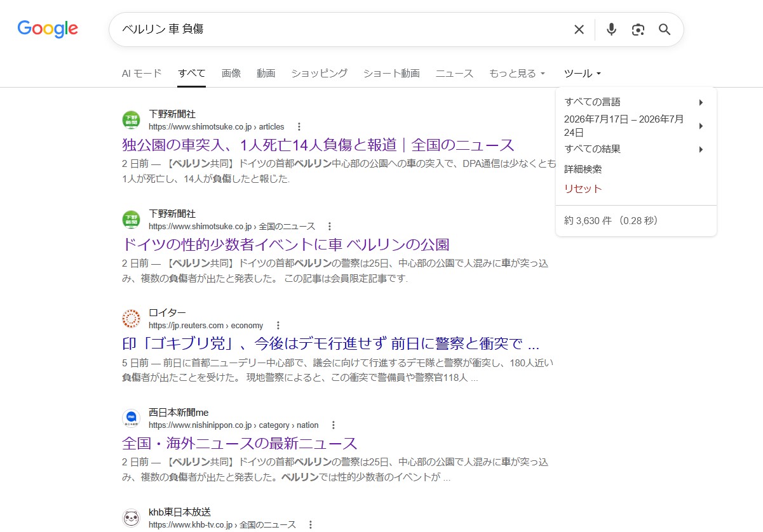
Task: Open three-dot menu of first 下野新聞社 result
Action: pos(299,126)
